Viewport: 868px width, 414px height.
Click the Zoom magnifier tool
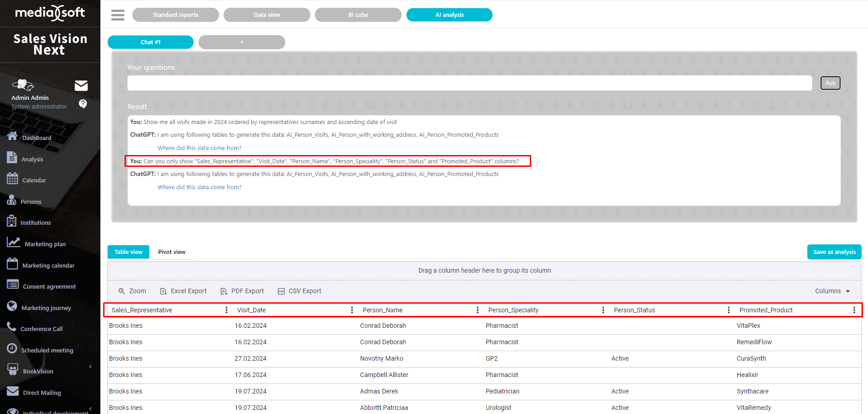pyautogui.click(x=132, y=291)
